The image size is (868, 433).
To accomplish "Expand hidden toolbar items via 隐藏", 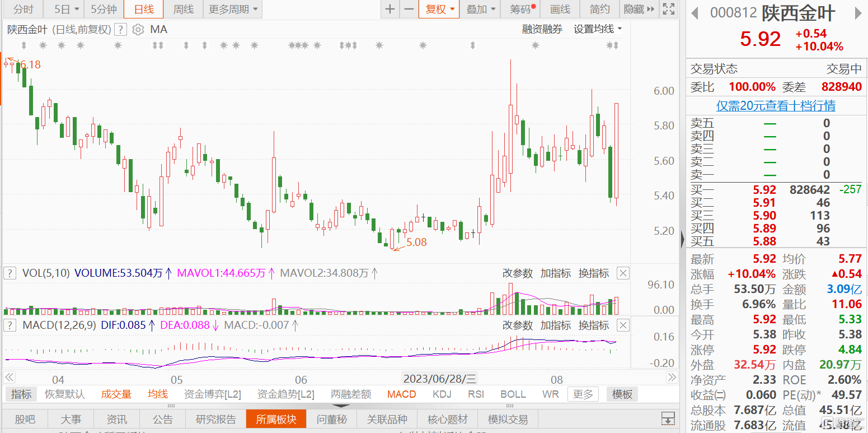I will 639,9.
